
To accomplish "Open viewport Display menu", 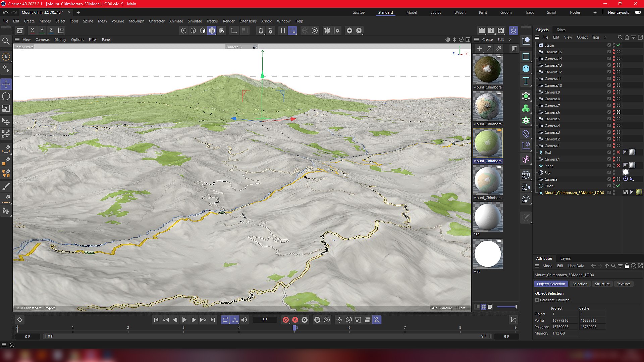I will (60, 40).
